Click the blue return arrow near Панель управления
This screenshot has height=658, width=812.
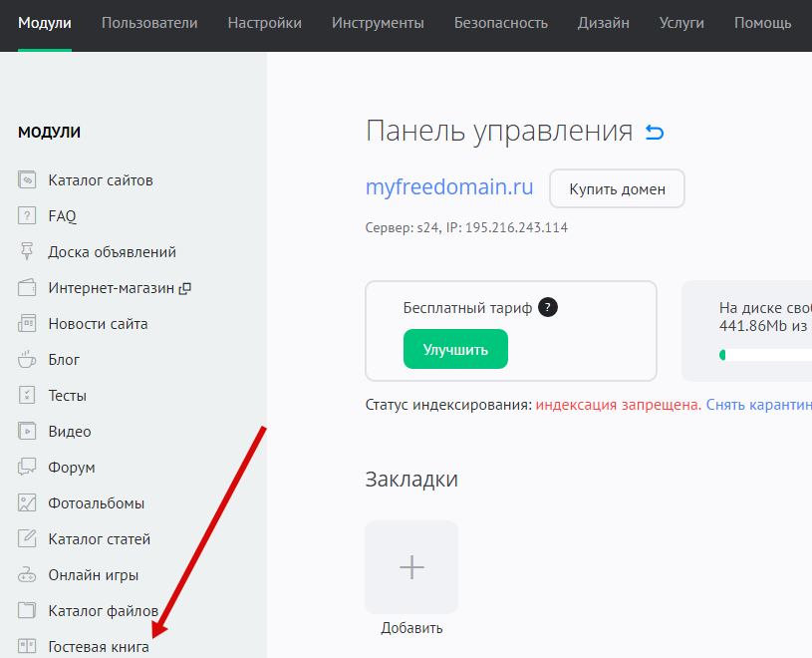655,133
